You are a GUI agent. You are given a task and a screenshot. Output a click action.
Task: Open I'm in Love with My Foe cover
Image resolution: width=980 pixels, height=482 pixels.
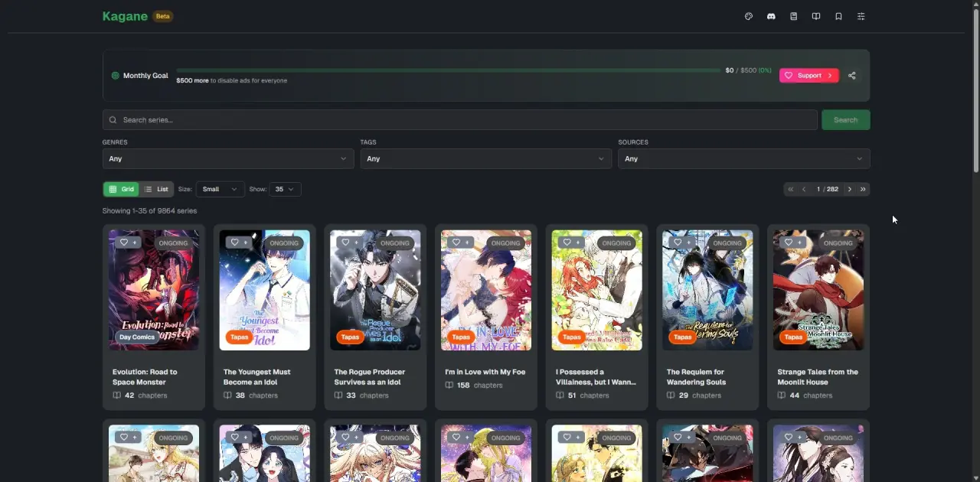[x=486, y=290]
